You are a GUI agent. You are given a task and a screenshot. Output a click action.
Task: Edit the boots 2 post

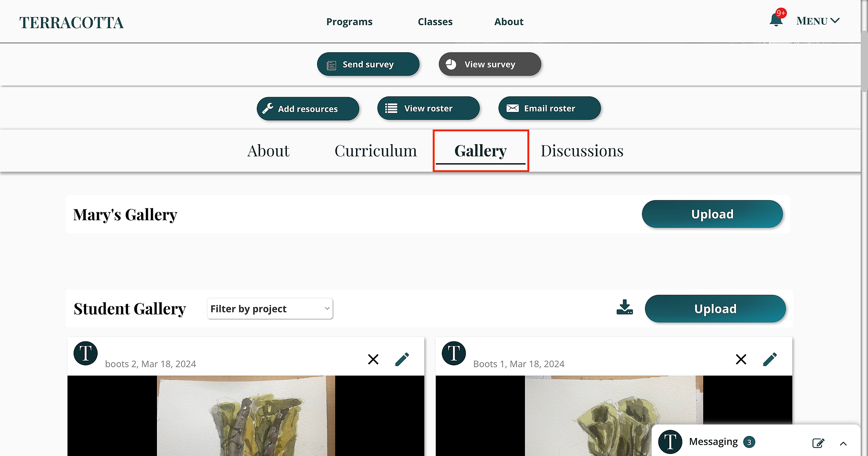click(402, 359)
